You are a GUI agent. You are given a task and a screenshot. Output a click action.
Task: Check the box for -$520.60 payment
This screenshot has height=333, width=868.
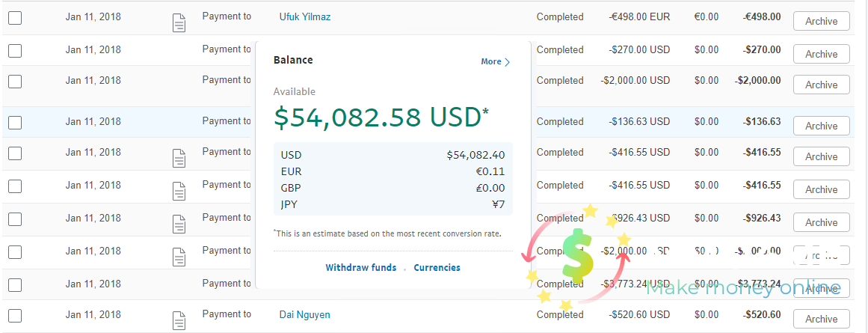point(15,316)
